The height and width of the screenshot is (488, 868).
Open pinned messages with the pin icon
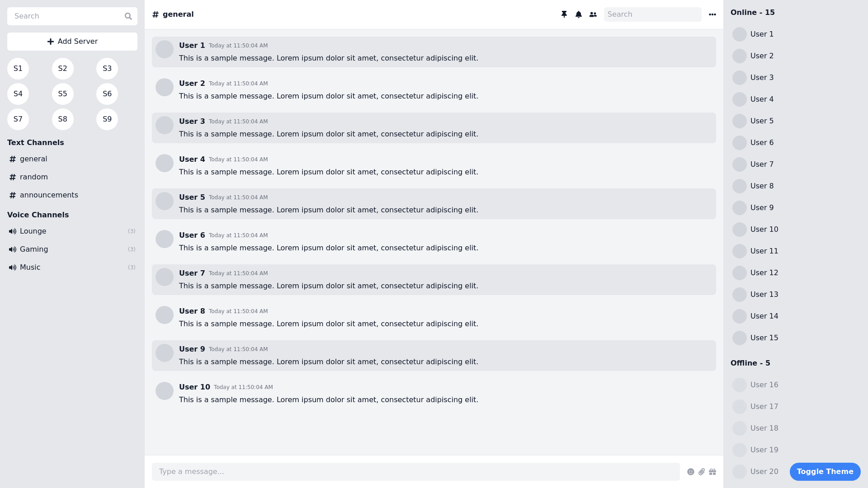click(x=564, y=14)
